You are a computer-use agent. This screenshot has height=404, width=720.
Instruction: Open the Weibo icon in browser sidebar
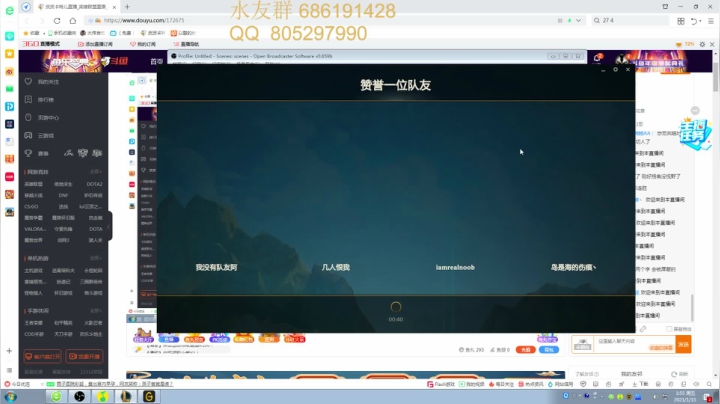pos(9,71)
